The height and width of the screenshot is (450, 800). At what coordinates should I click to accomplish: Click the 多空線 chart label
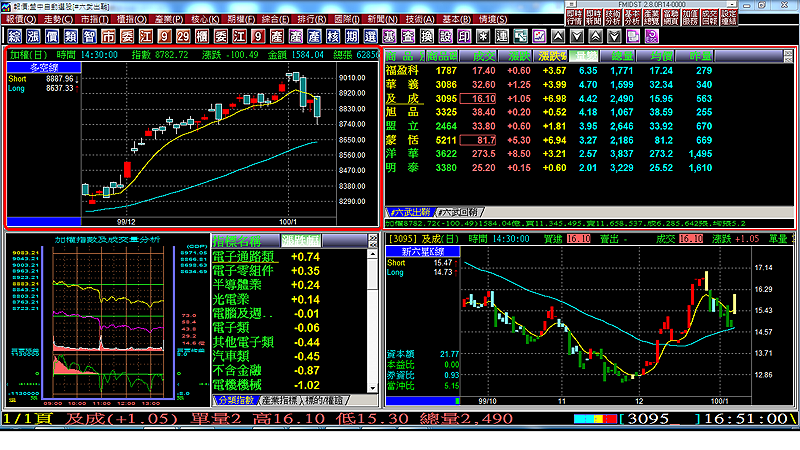click(x=44, y=67)
